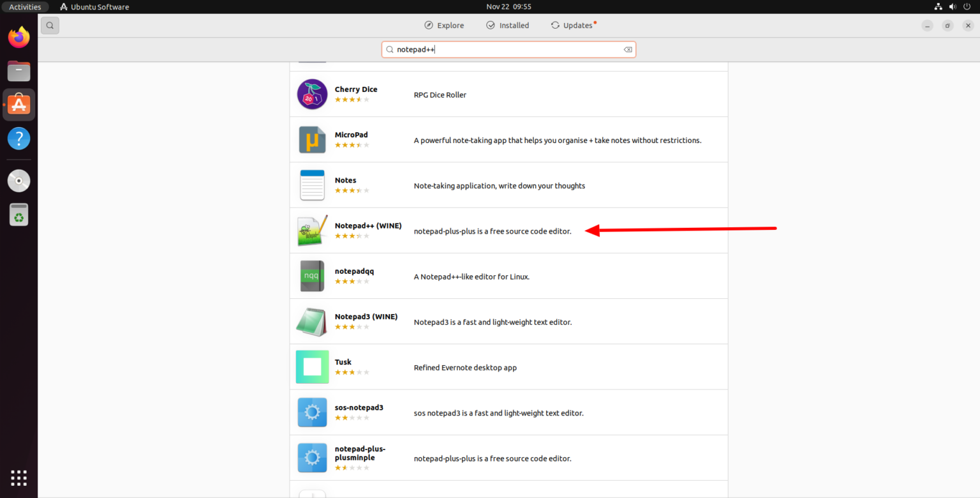Launch Firefox from the dock

[x=19, y=36]
